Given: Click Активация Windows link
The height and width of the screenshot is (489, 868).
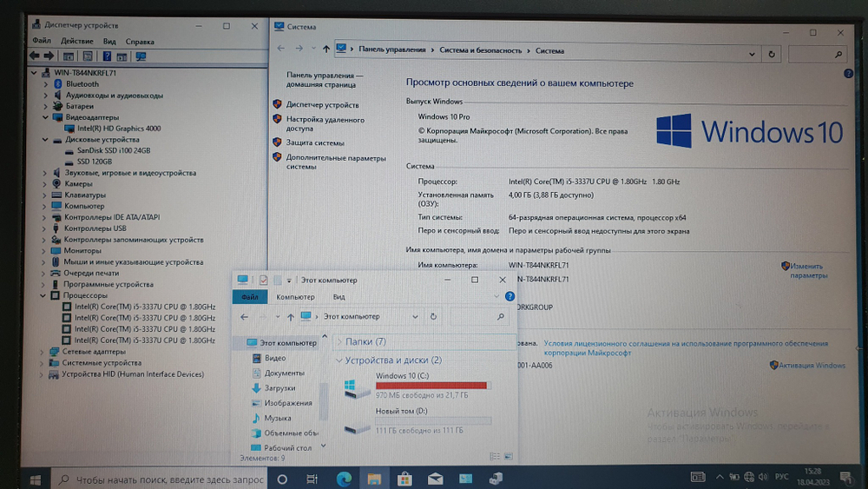Looking at the screenshot, I should (812, 366).
